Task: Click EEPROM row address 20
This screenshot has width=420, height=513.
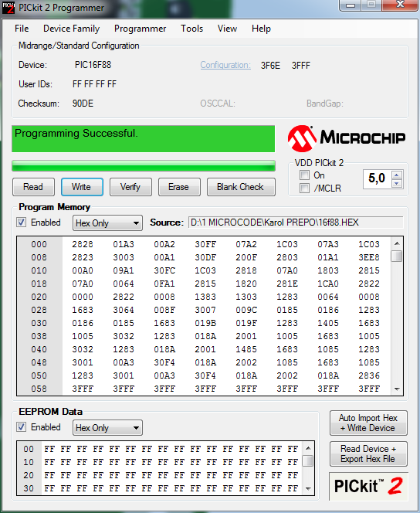Action: pos(29,475)
